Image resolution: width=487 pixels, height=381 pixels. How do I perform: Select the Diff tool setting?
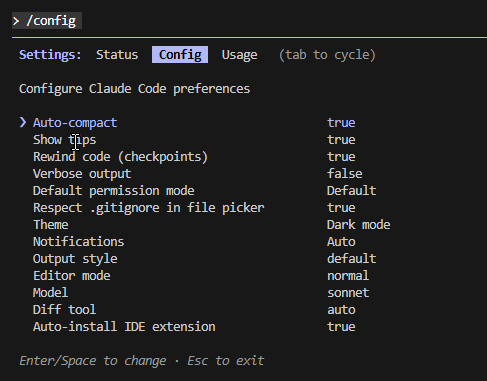click(x=64, y=310)
